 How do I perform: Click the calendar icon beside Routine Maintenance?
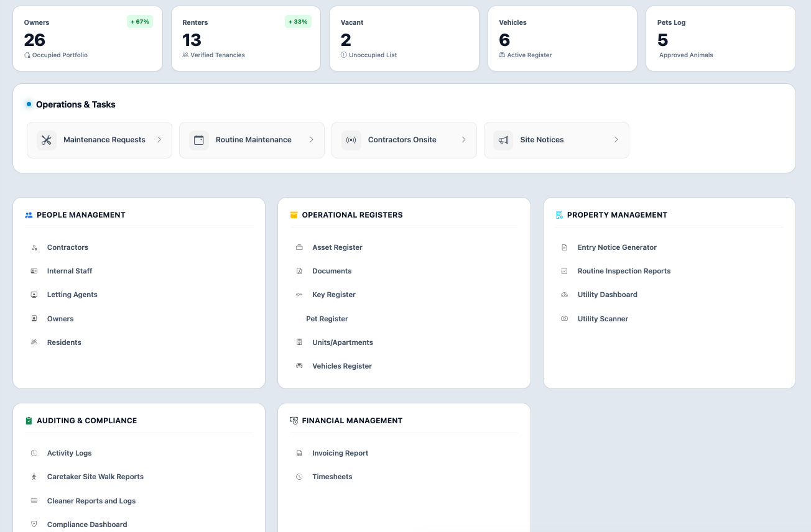point(199,140)
